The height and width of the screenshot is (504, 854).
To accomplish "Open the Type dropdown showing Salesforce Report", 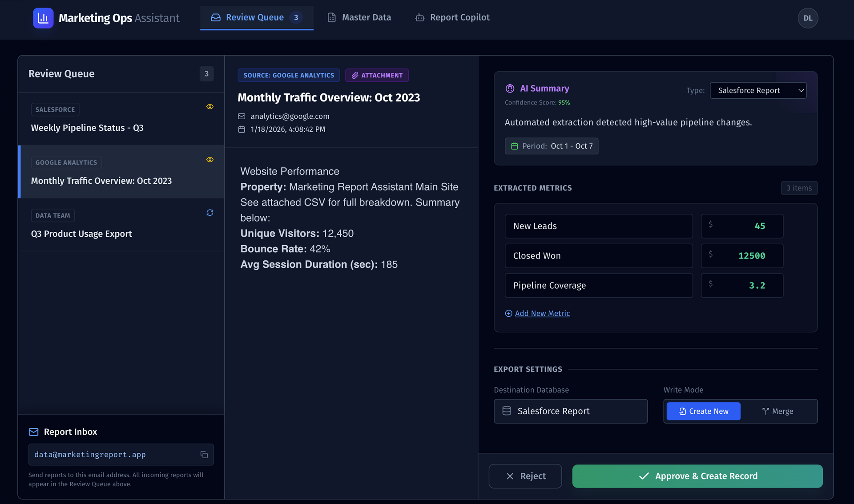I will 758,90.
